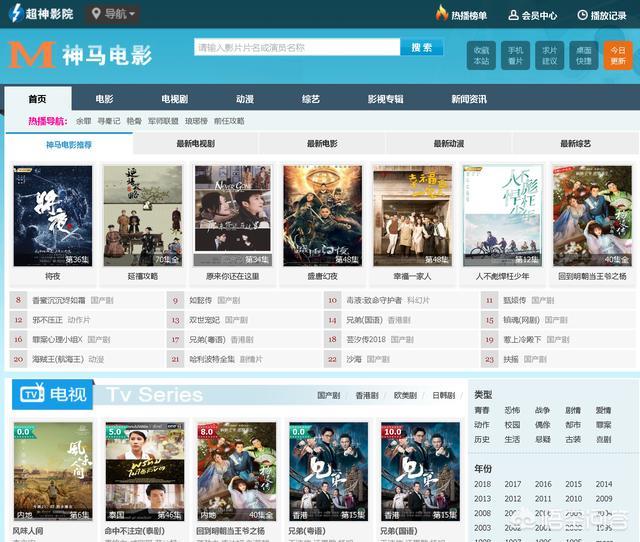Open the 幸福一家人 poster thumbnail

(x=412, y=216)
